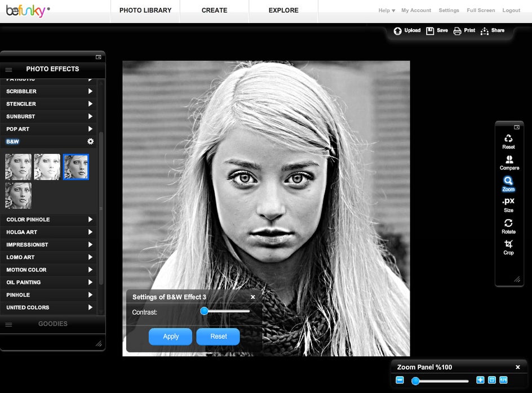Image resolution: width=532 pixels, height=393 pixels.
Task: Click the Logout link
Action: pyautogui.click(x=511, y=11)
